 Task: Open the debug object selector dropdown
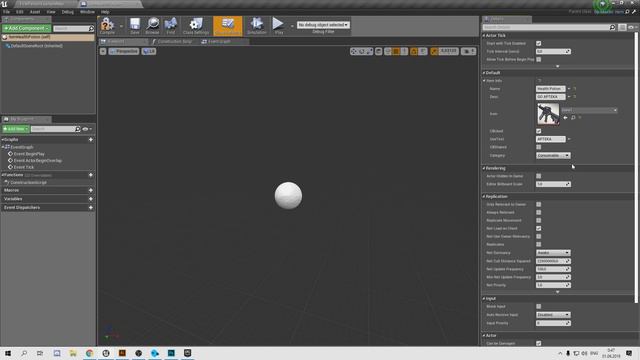pyautogui.click(x=323, y=25)
